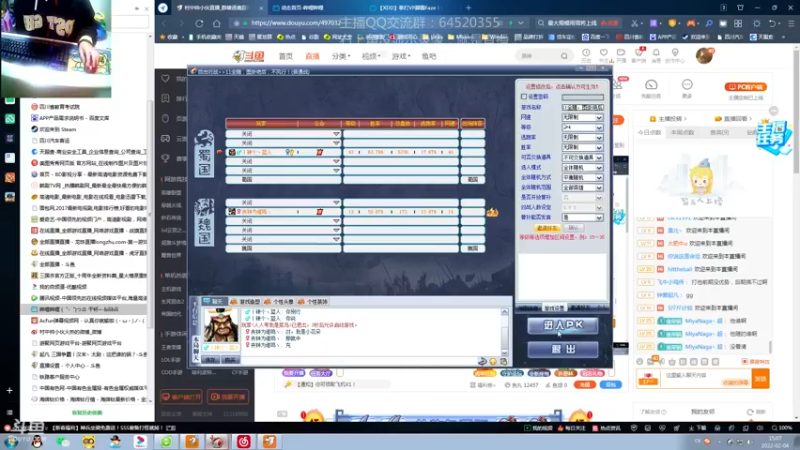The width and height of the screenshot is (800, 450).
Task: Open the 直播 item in Douyu nav
Action: coord(312,56)
